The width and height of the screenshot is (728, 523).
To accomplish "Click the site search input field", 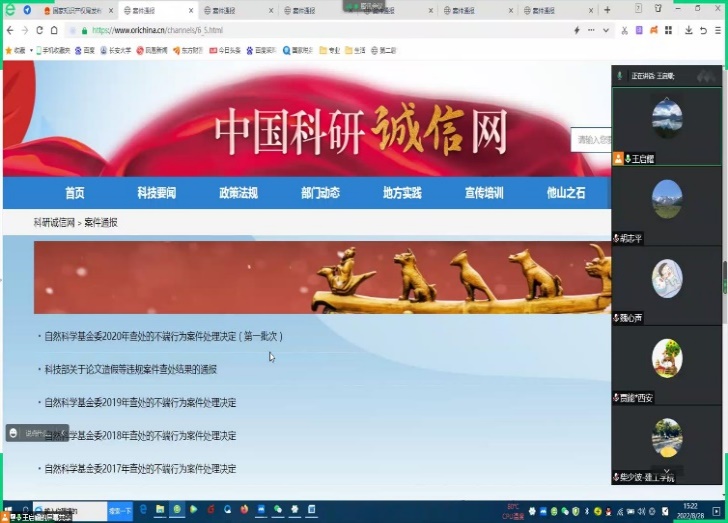I will pyautogui.click(x=590, y=140).
